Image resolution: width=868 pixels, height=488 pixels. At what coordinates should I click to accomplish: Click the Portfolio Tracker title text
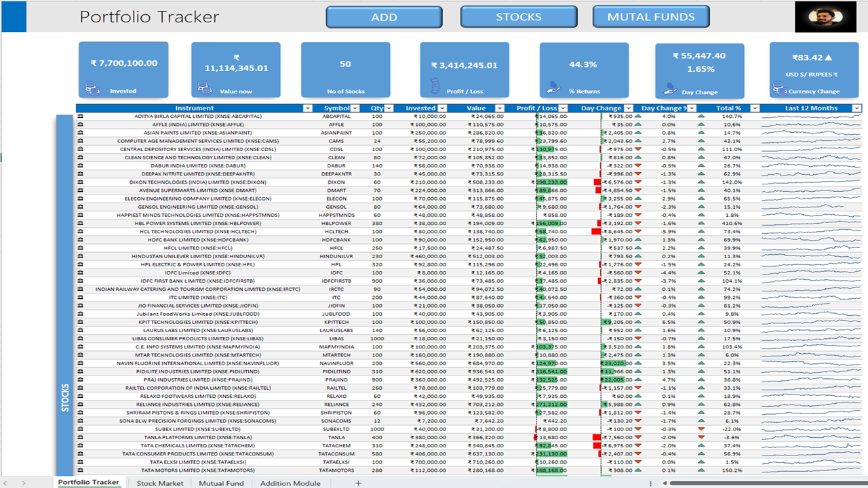coord(149,17)
